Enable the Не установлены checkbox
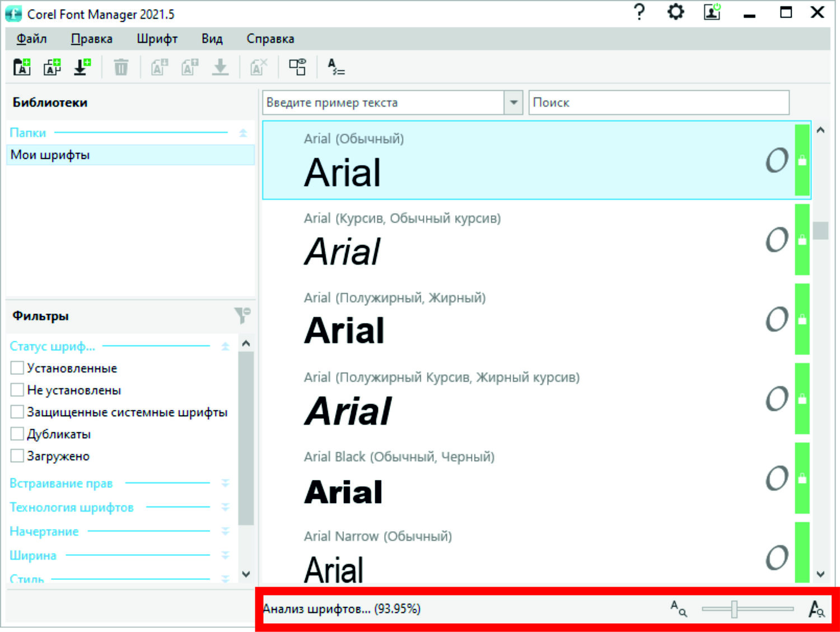 [17, 390]
